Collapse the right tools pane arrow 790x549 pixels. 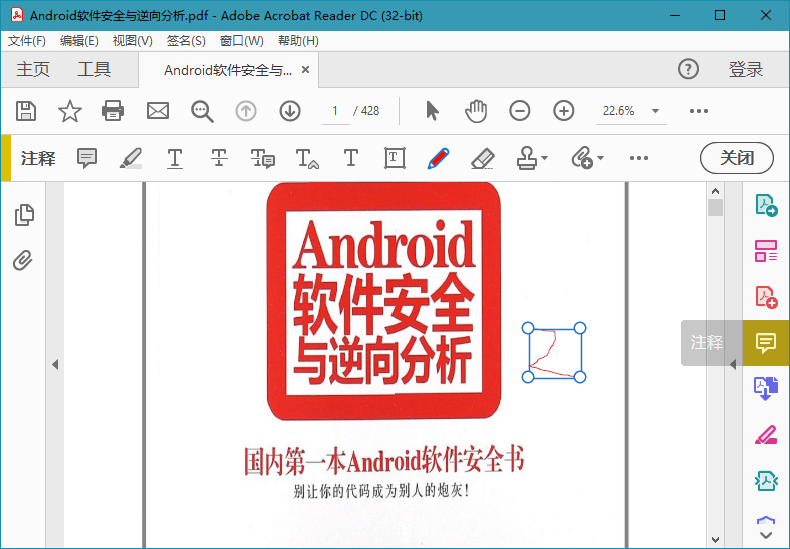tap(733, 364)
